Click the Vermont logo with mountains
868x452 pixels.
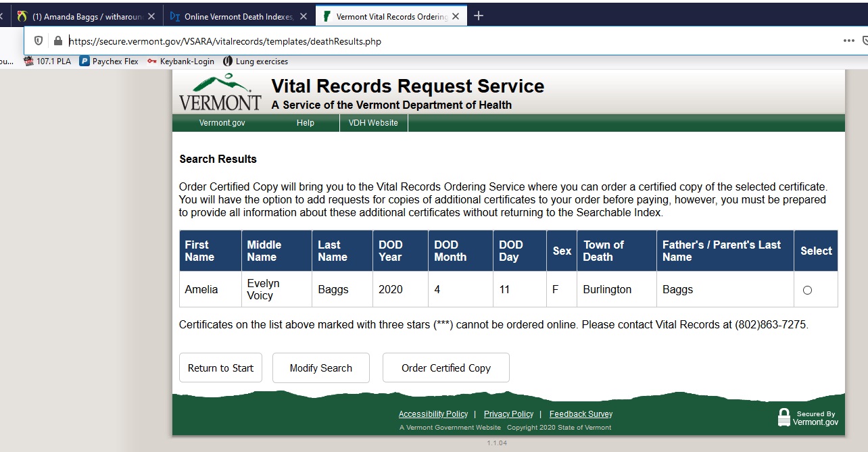coord(220,93)
